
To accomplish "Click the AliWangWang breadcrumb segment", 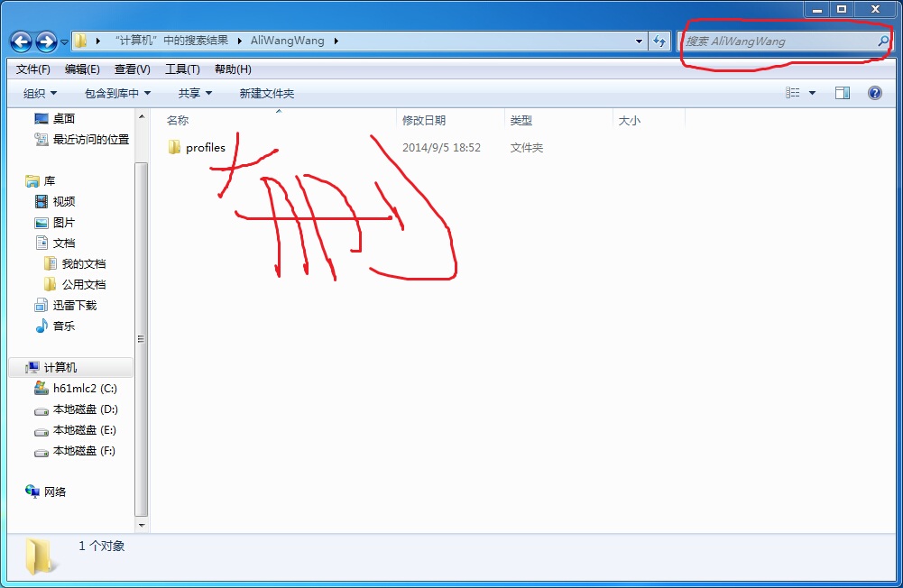I will click(287, 41).
